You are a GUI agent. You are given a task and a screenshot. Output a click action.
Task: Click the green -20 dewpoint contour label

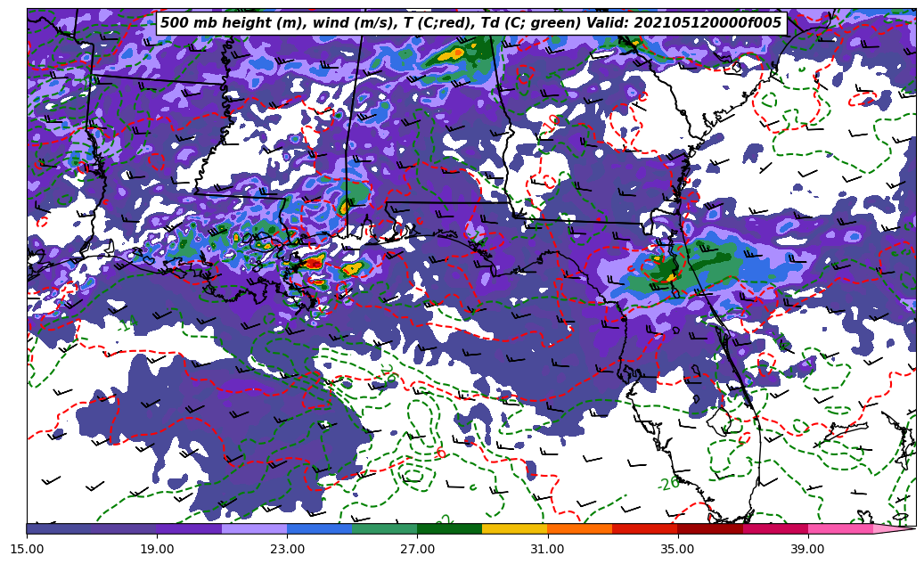(669, 484)
